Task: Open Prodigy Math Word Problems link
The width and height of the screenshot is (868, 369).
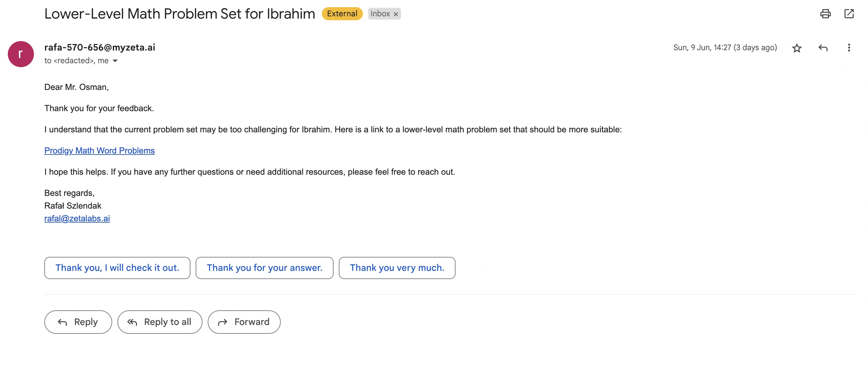Action: pyautogui.click(x=99, y=151)
